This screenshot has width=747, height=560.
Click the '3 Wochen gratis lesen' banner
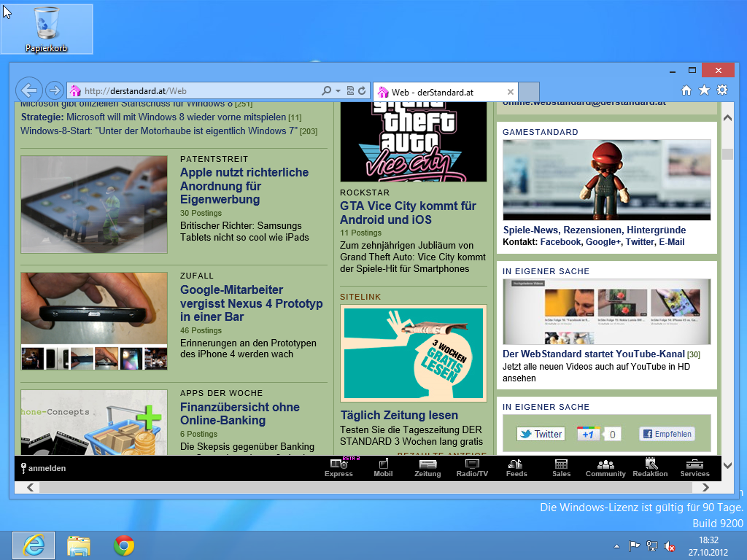pos(414,354)
